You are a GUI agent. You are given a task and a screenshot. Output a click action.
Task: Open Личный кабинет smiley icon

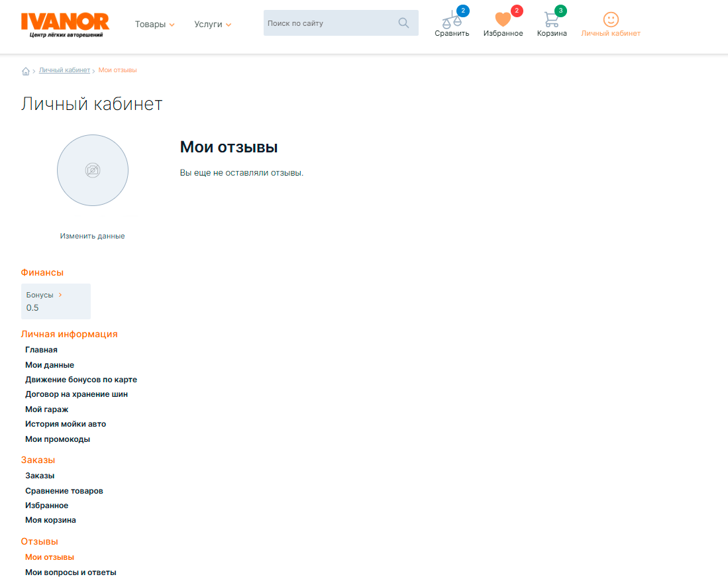(610, 19)
